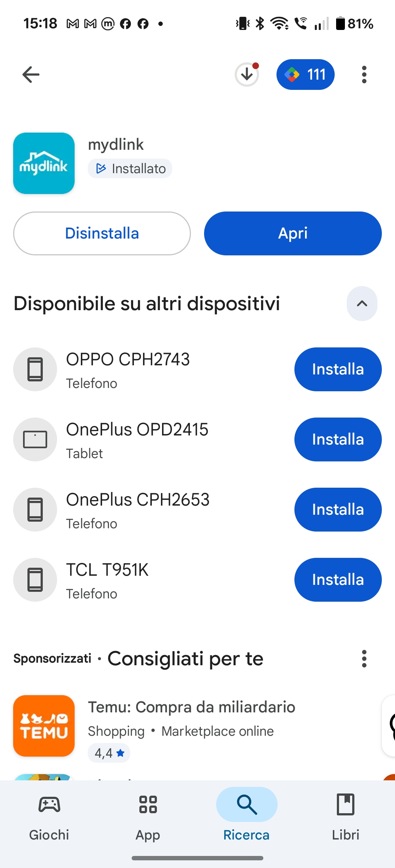Install mydlink on OPPO CPH2743
395x868 pixels.
(x=338, y=369)
